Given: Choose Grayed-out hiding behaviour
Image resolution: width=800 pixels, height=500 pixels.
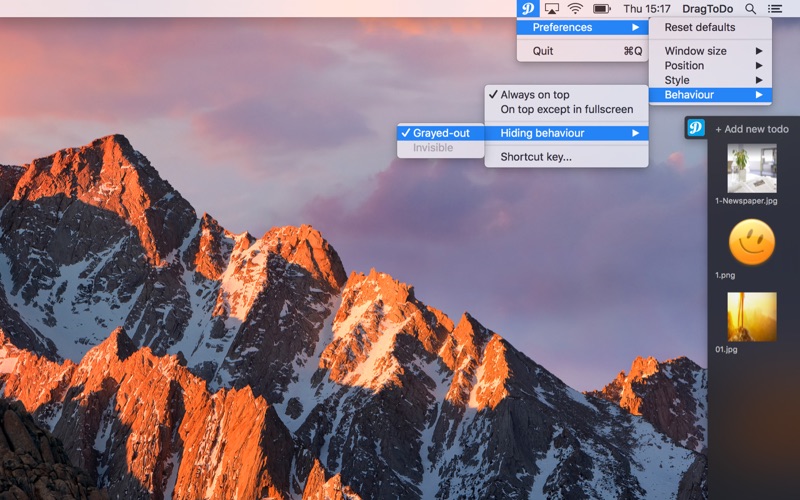Looking at the screenshot, I should 440,133.
